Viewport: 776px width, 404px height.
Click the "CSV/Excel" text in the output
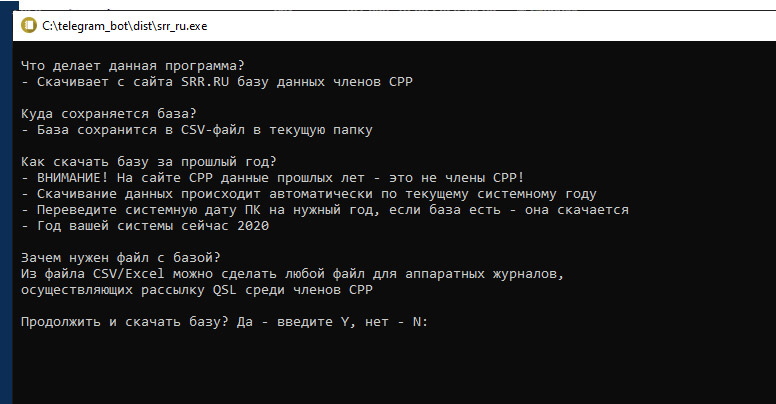tap(129, 274)
